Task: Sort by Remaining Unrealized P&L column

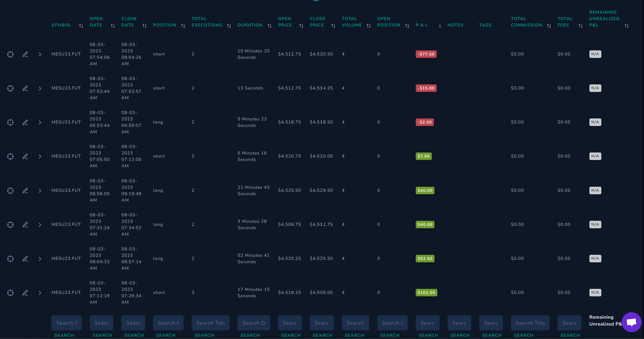Action: pyautogui.click(x=627, y=25)
